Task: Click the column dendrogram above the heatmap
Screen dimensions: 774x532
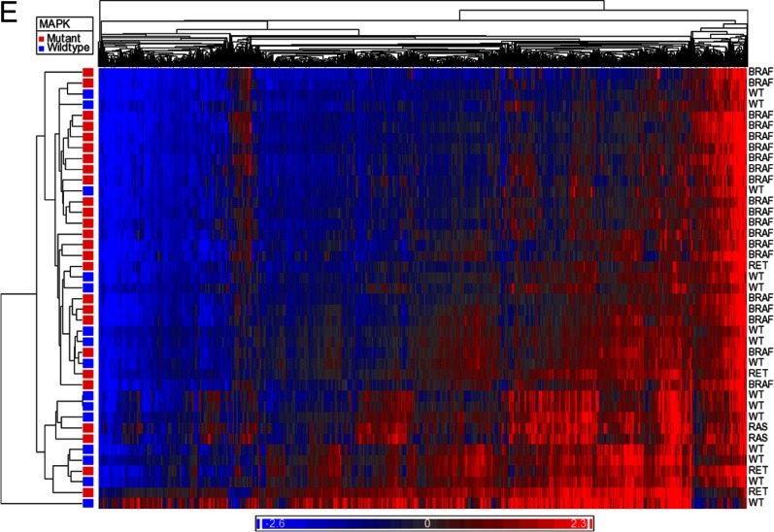Action: (x=423, y=34)
